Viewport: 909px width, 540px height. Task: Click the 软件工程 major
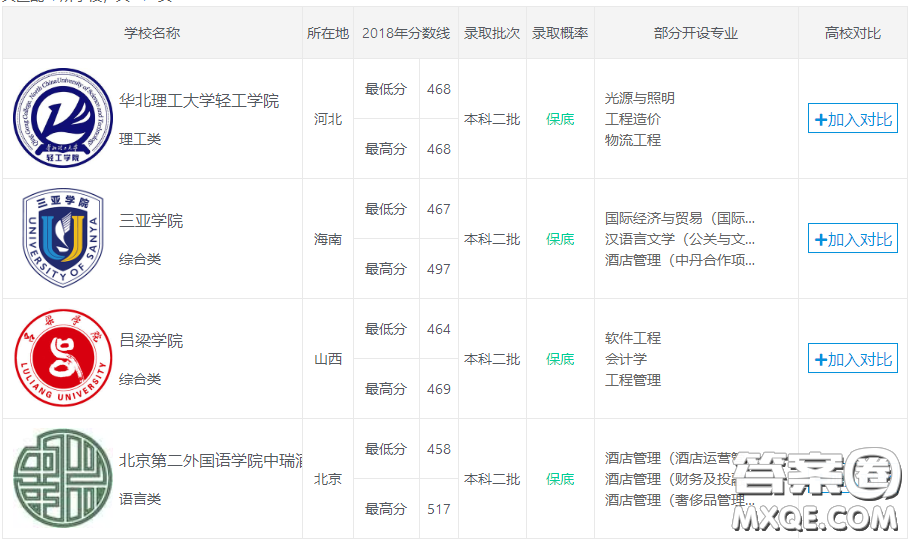[632, 338]
